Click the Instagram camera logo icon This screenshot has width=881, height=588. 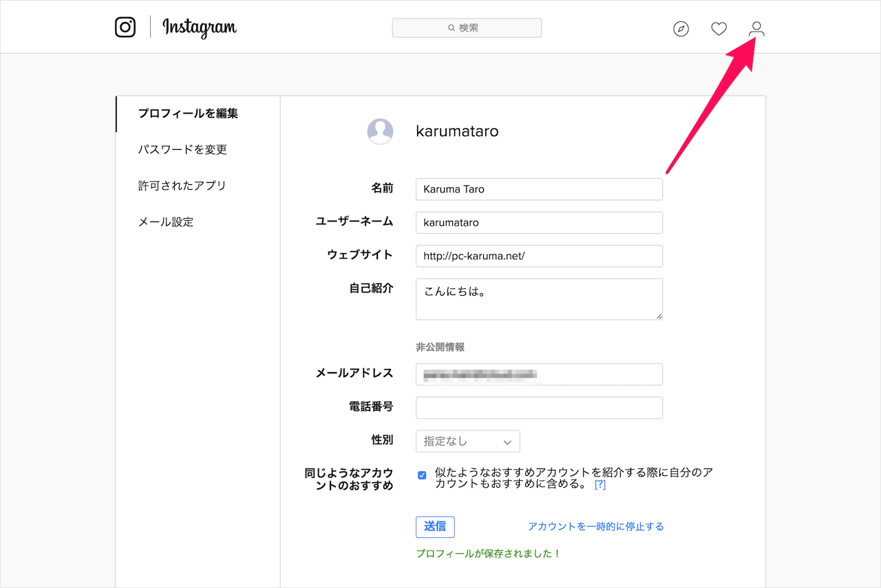click(x=125, y=27)
